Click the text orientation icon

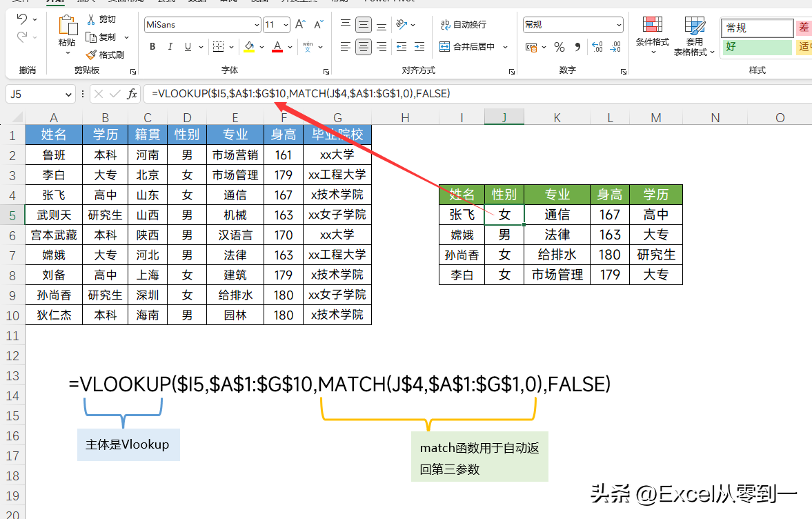tap(402, 24)
